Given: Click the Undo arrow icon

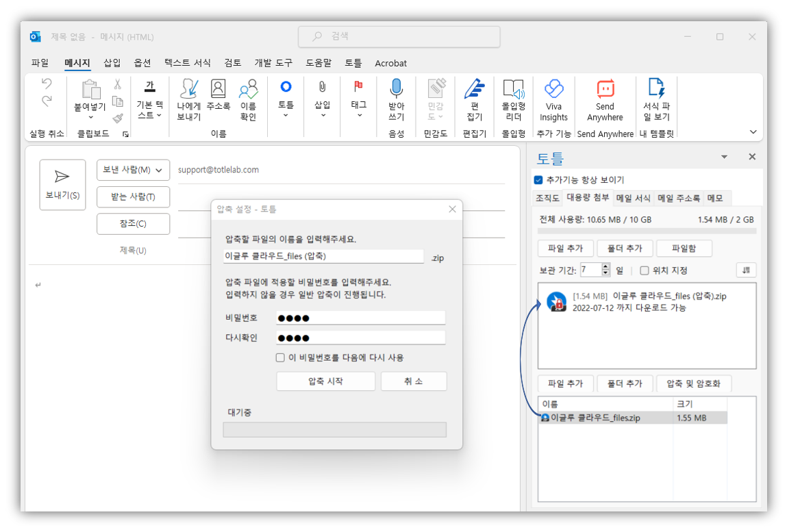Looking at the screenshot, I should tap(47, 84).
